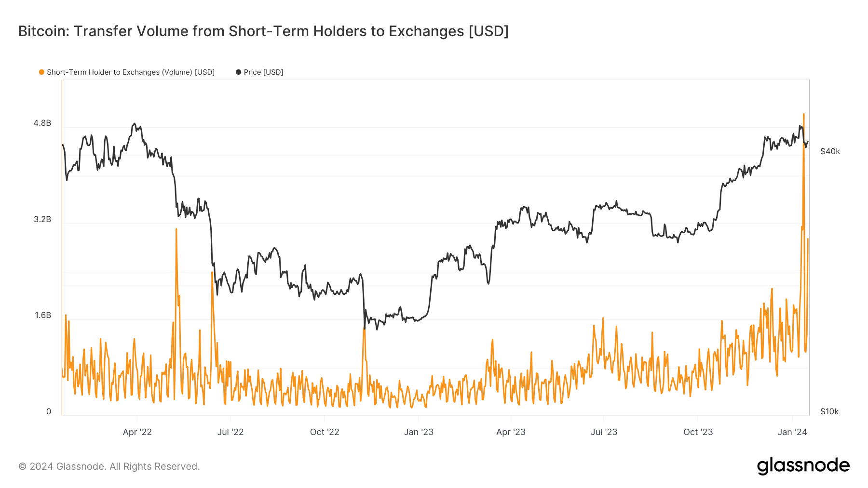The height and width of the screenshot is (488, 868).
Task: Select the Jan '23 x-axis label
Action: 419,432
